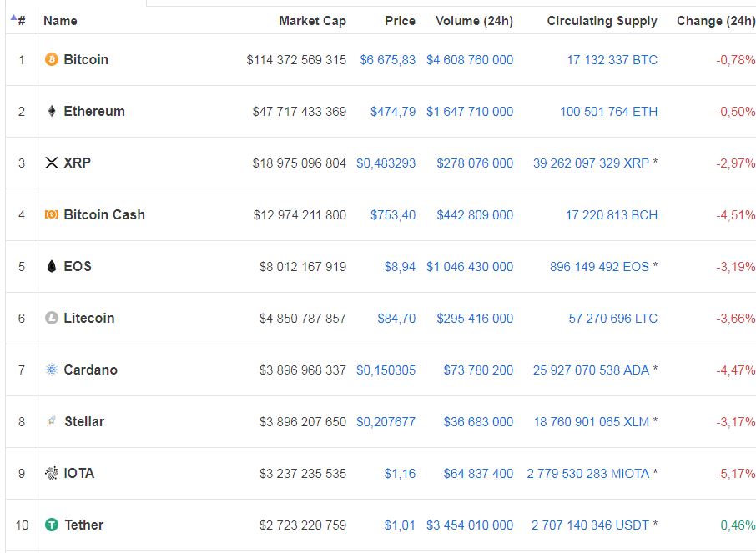Click Bitcoin price $6 675,83
This screenshot has width=756, height=553.
click(388, 60)
